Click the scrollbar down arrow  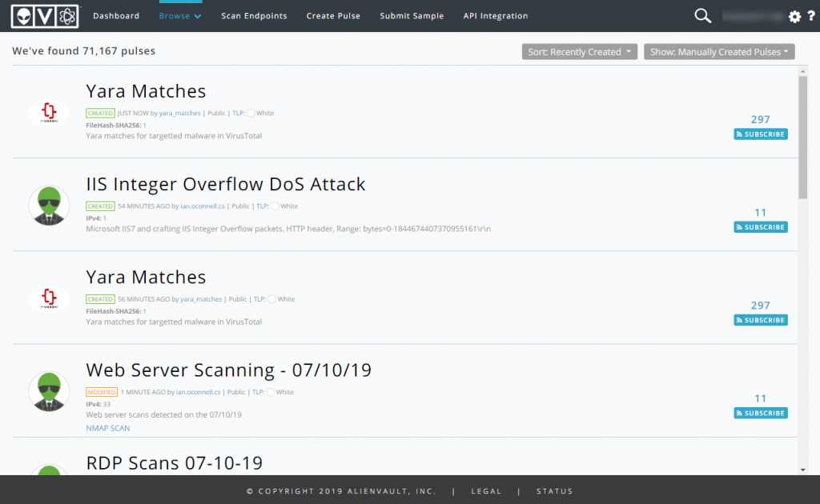[x=802, y=470]
